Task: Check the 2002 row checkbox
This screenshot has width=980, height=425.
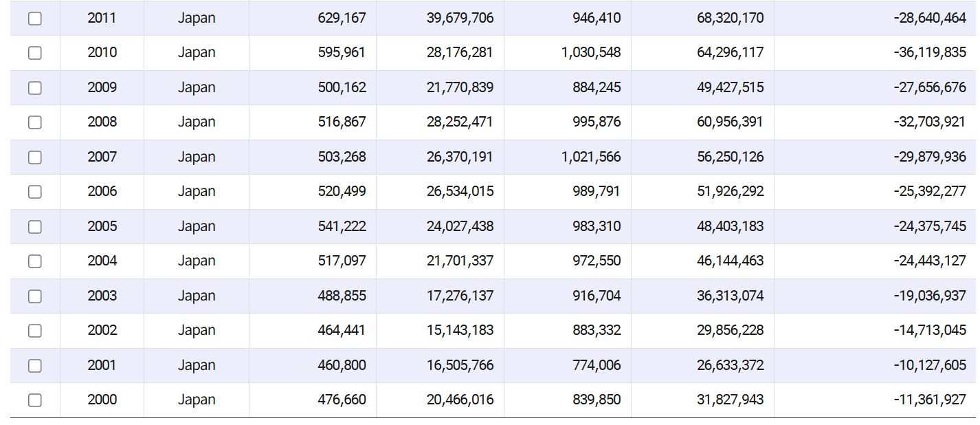Action: [35, 331]
